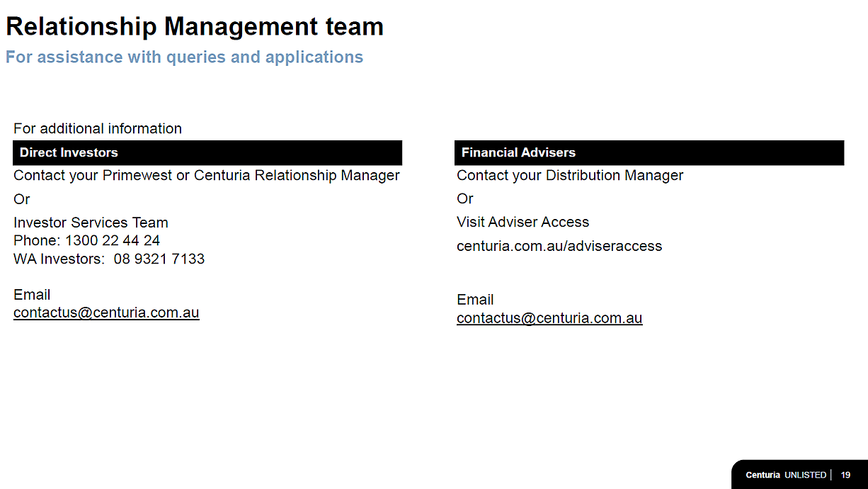Click the centuria.com.au/adviseraccess URL text
The width and height of the screenshot is (868, 489).
pyautogui.click(x=559, y=246)
